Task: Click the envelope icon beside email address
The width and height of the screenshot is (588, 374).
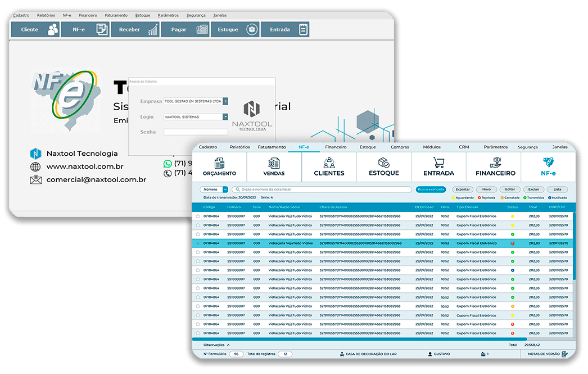Action: click(x=36, y=179)
